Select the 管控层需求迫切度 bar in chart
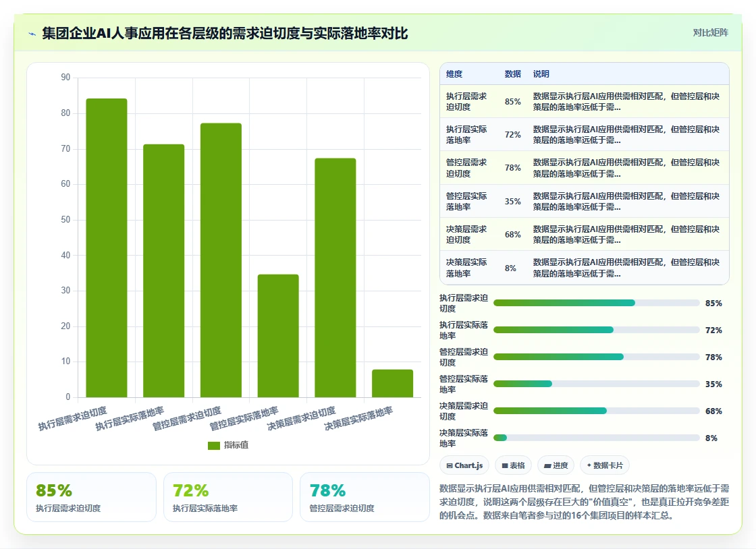Image resolution: width=756 pixels, height=549 pixels. pos(221,260)
